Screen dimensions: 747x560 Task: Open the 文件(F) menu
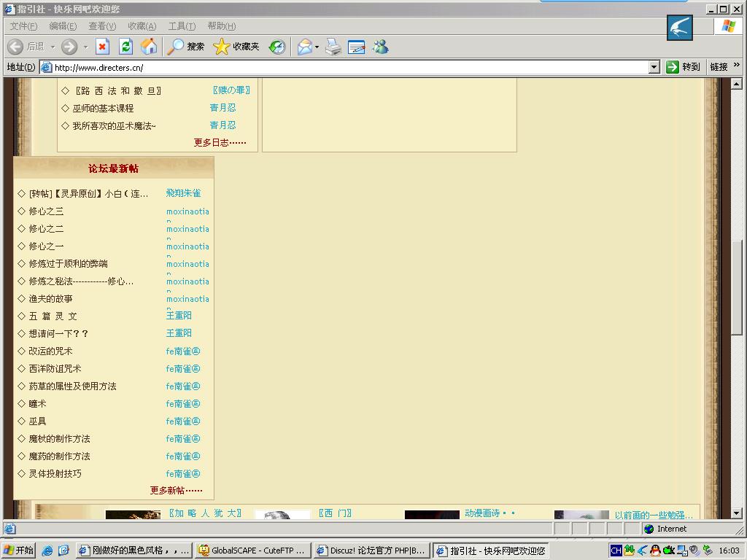pyautogui.click(x=23, y=26)
